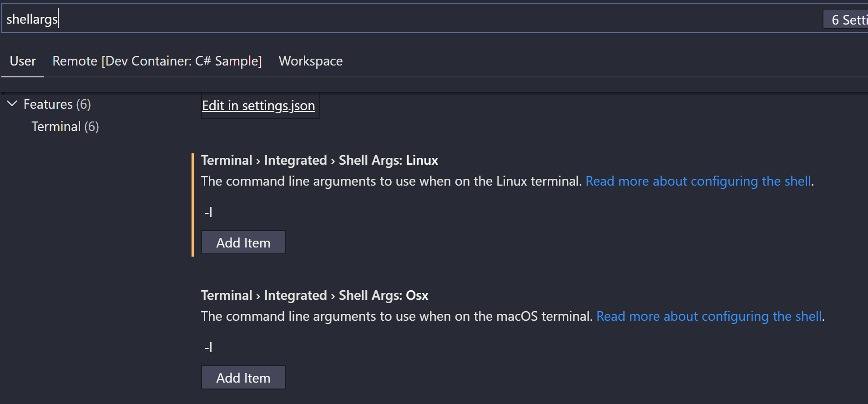Open Edit in settings.json
868x404 pixels.
[258, 105]
